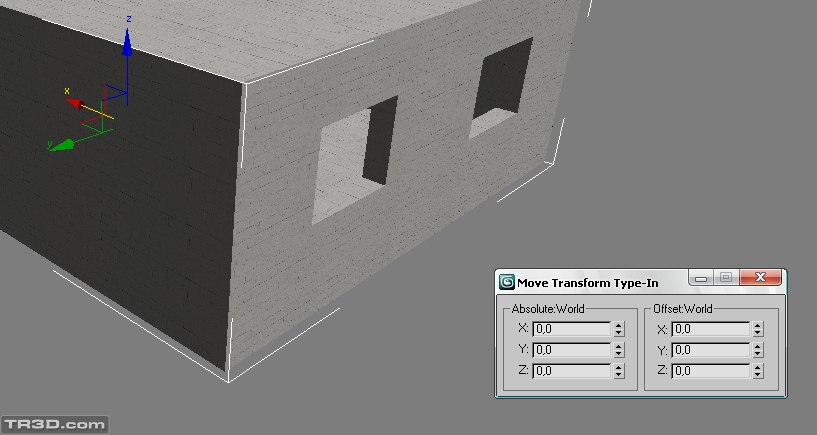The image size is (817, 435).
Task: Click the blue Z-axis gizmo arrow
Action: pyautogui.click(x=127, y=42)
